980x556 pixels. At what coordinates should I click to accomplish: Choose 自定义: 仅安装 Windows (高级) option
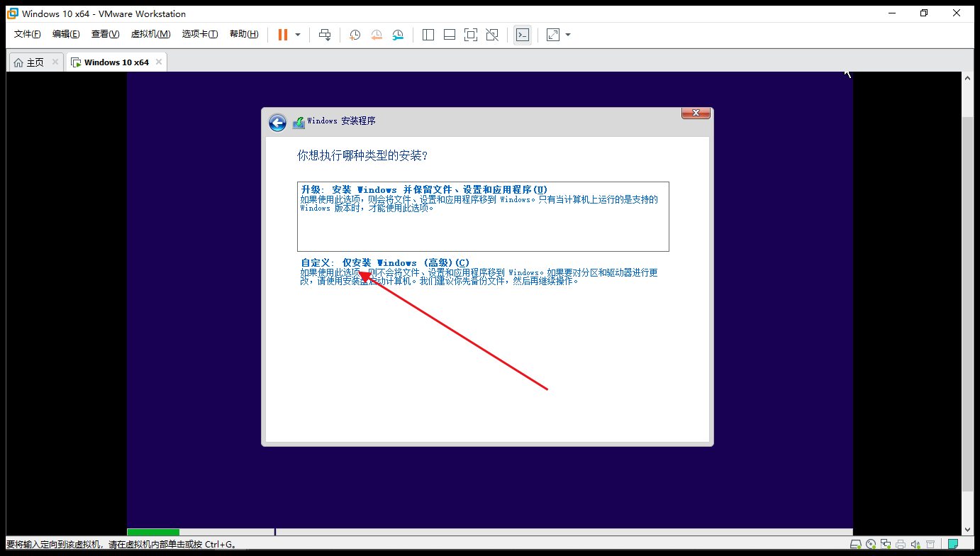click(483, 272)
